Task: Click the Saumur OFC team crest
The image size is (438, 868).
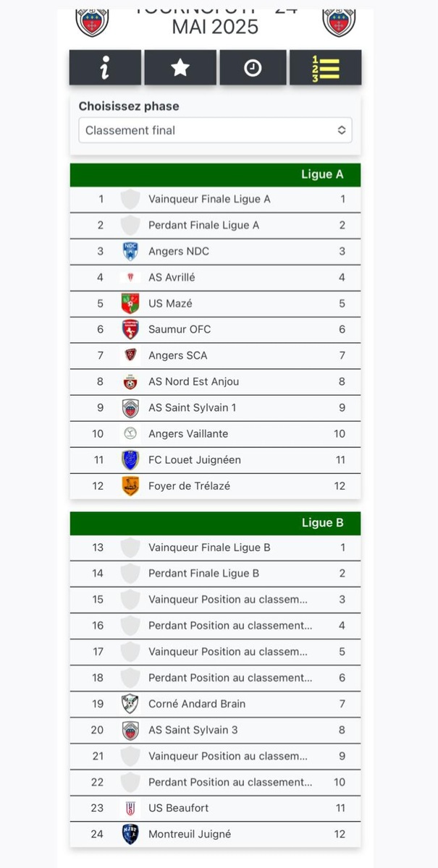Action: pyautogui.click(x=130, y=329)
